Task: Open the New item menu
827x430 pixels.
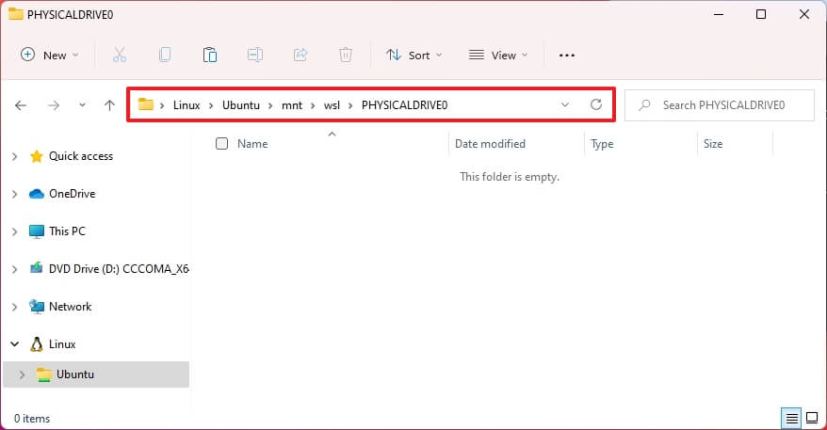Action: [50, 55]
